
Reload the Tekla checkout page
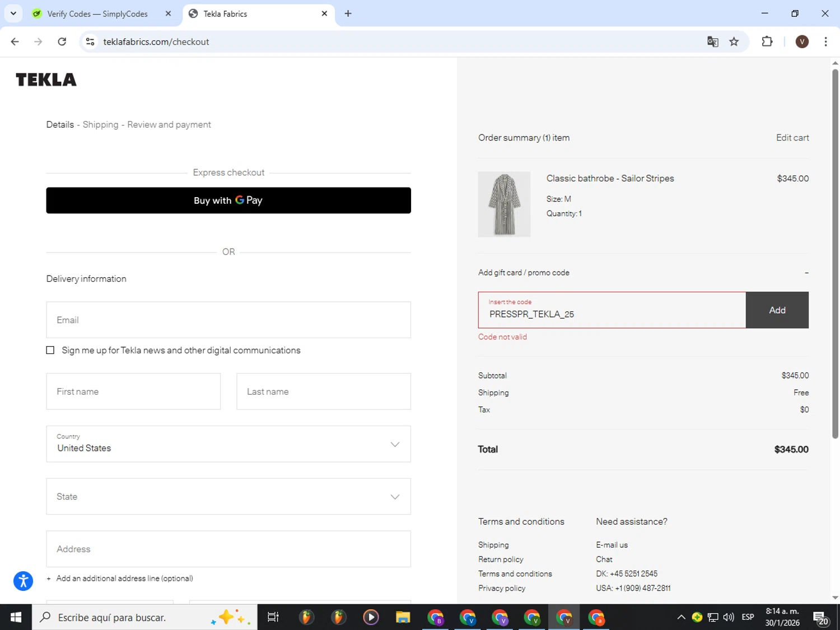62,41
